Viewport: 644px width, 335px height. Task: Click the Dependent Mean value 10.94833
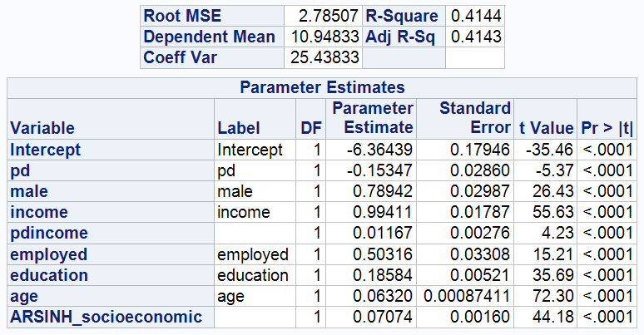click(x=325, y=37)
